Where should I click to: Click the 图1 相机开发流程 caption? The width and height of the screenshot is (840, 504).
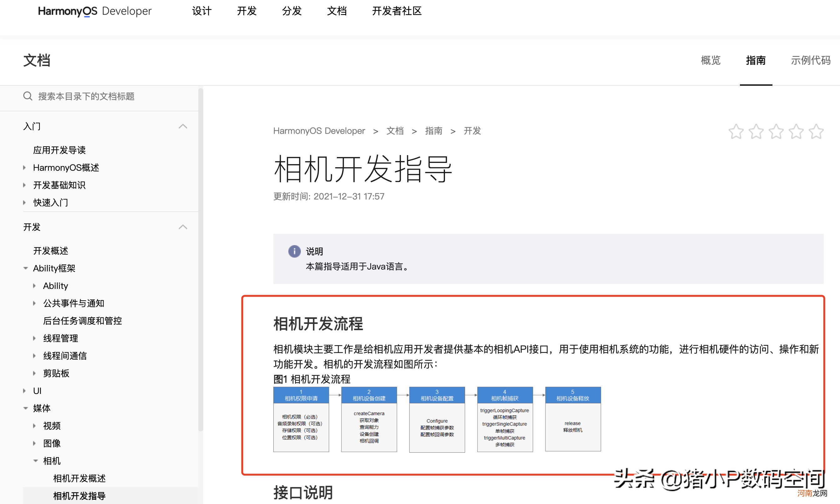point(312,379)
